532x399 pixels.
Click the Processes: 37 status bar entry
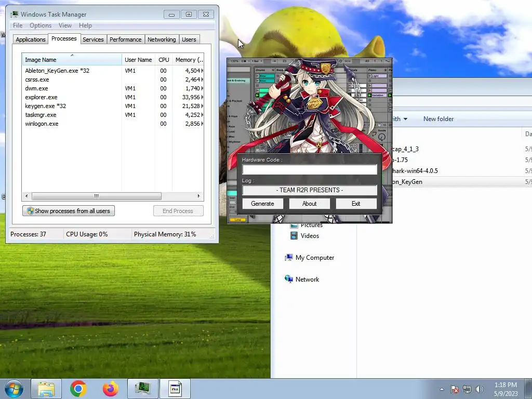28,234
